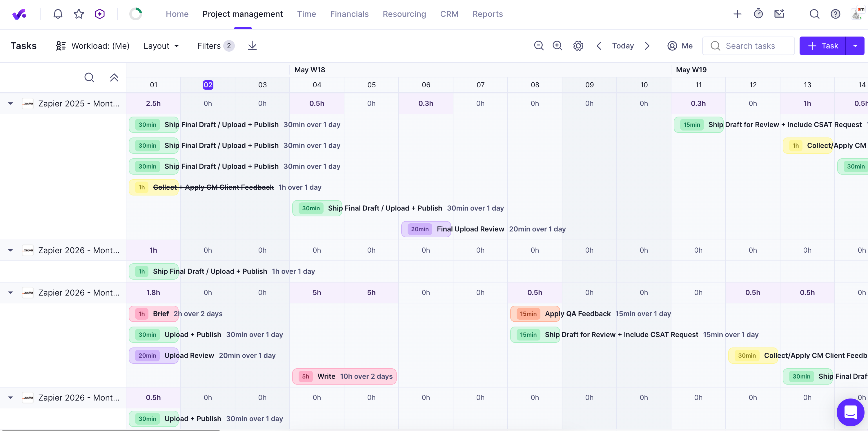Open the inbox envelope icon
The image size is (868, 431).
click(x=779, y=14)
